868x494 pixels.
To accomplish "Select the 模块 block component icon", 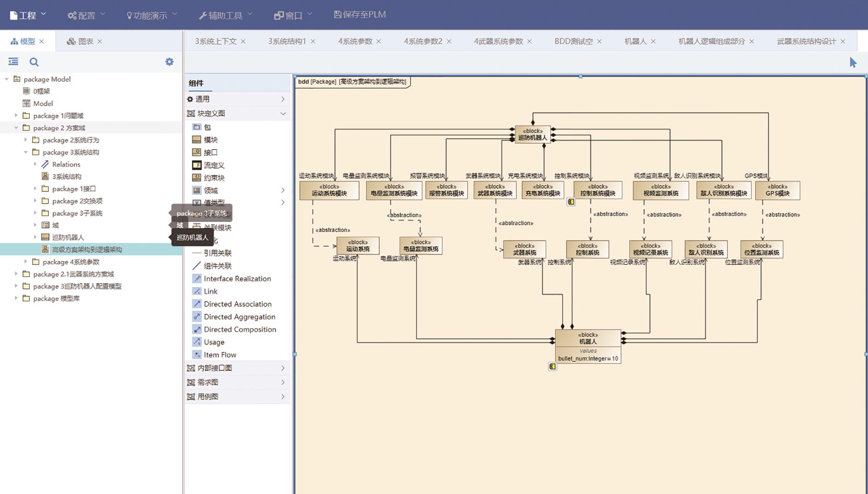I will pyautogui.click(x=197, y=140).
